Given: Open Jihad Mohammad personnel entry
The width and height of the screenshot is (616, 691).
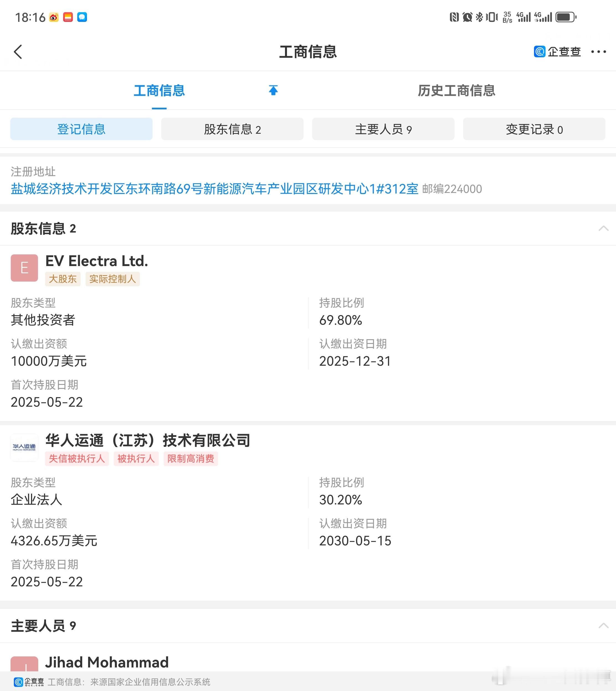Looking at the screenshot, I should click(107, 662).
